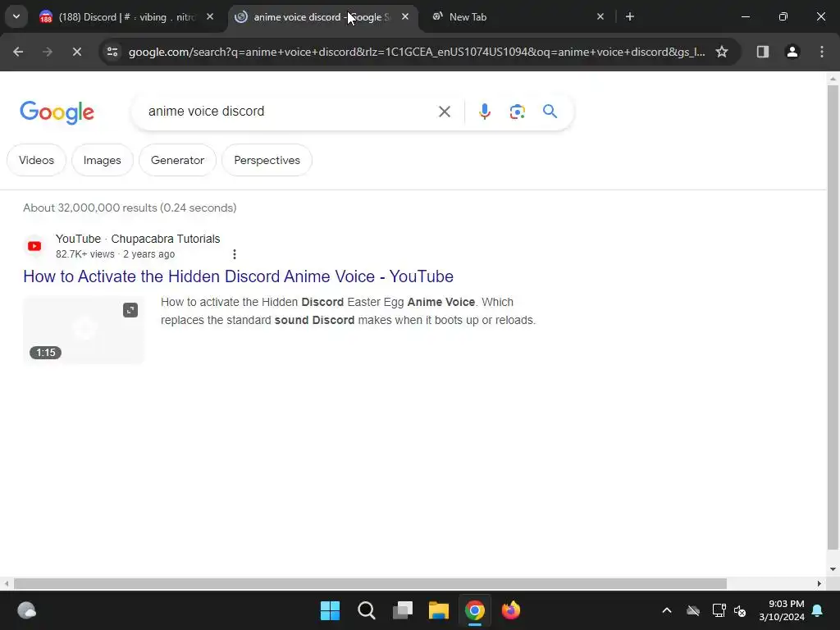Open the About this result three-dot menu
840x630 pixels.
point(234,254)
